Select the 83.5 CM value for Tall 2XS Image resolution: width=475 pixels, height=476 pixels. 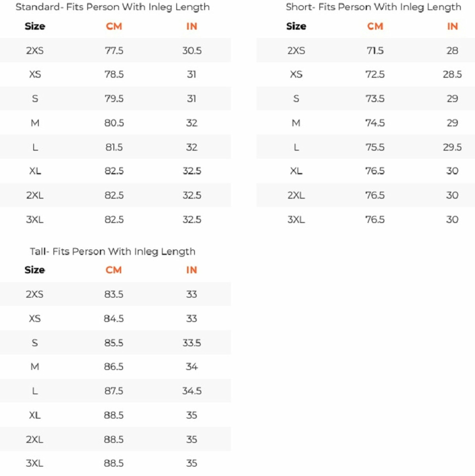point(114,294)
